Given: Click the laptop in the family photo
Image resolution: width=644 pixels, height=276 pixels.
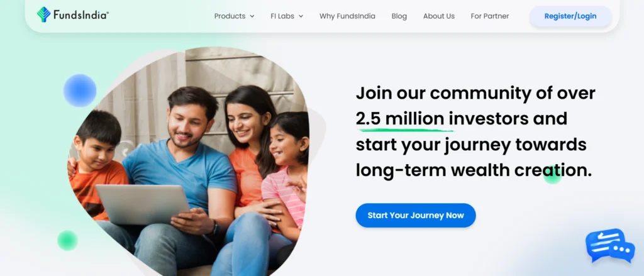Looking at the screenshot, I should point(143,204).
